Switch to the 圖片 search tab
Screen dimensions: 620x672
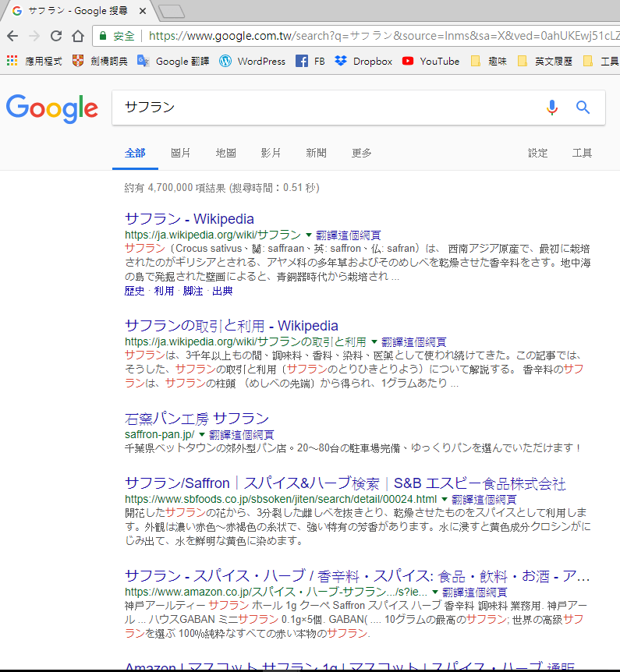click(180, 153)
